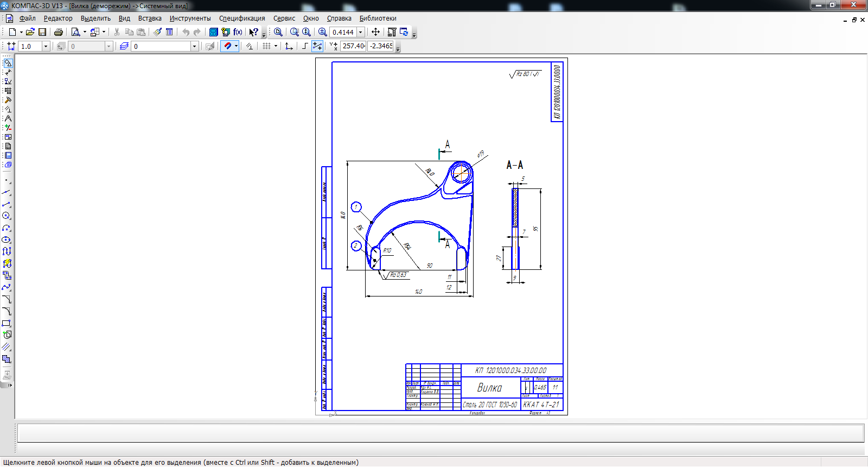Select the hatching tool
Screen dimensions: 868x467
[x=7, y=359]
